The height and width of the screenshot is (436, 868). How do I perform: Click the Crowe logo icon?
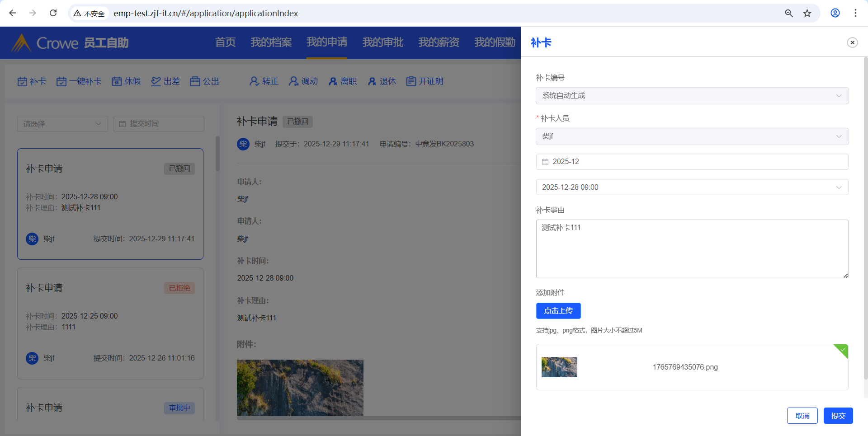21,43
